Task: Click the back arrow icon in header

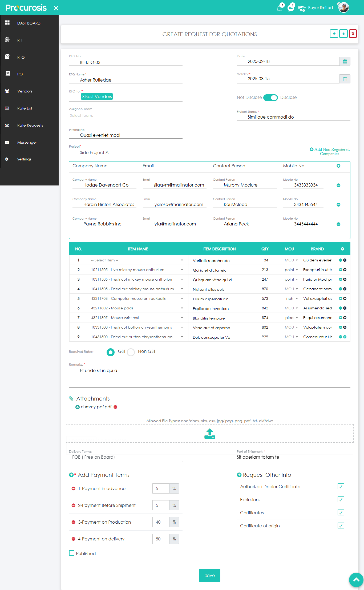Action: click(334, 34)
